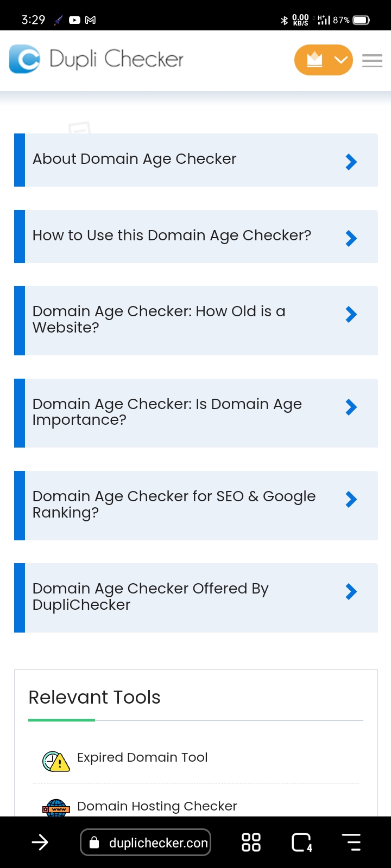The width and height of the screenshot is (391, 868).
Task: Open the Domain Hosting Checker link
Action: pos(156,807)
